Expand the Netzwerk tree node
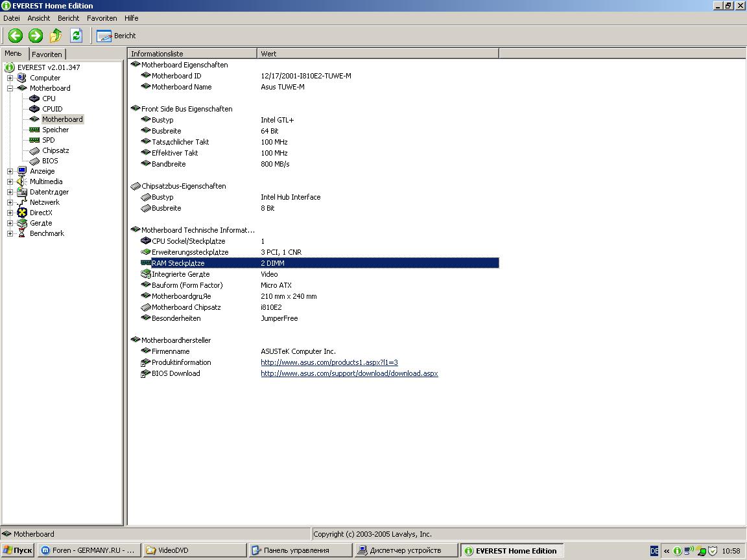 [10, 202]
